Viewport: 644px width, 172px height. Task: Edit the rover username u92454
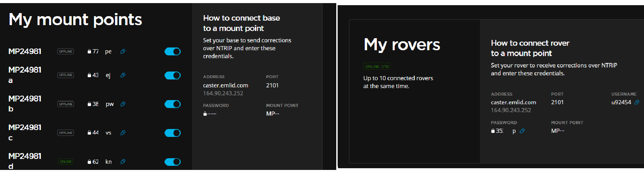(x=637, y=103)
